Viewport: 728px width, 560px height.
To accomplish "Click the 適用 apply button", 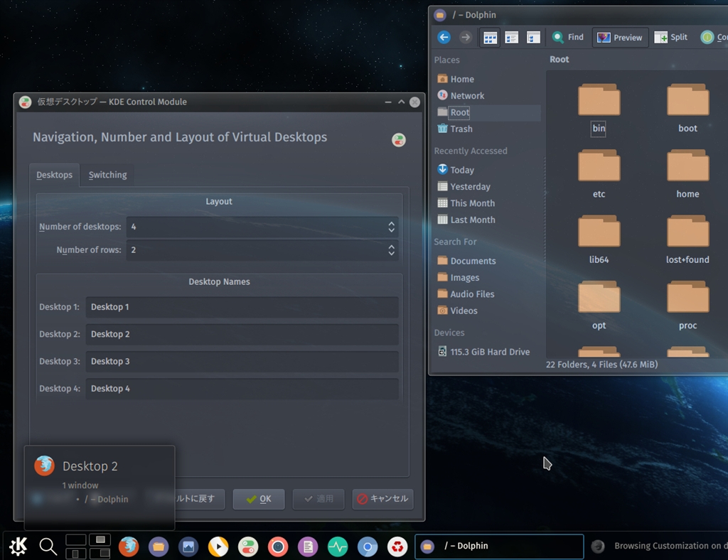I will [318, 499].
